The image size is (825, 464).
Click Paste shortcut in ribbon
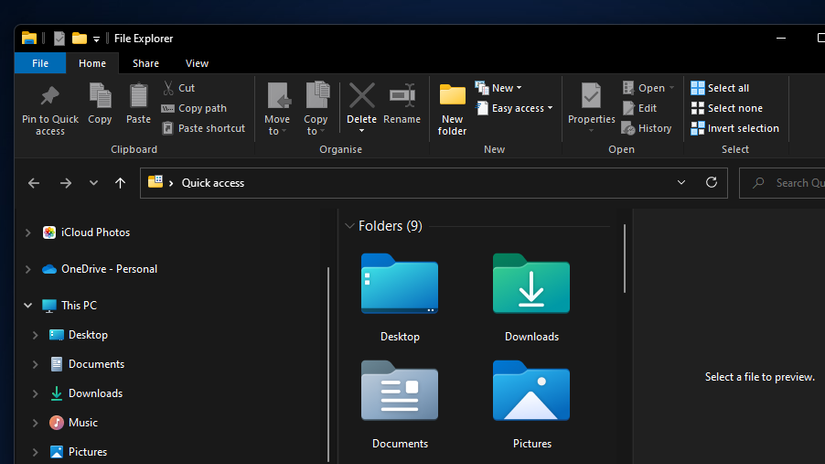(x=204, y=128)
